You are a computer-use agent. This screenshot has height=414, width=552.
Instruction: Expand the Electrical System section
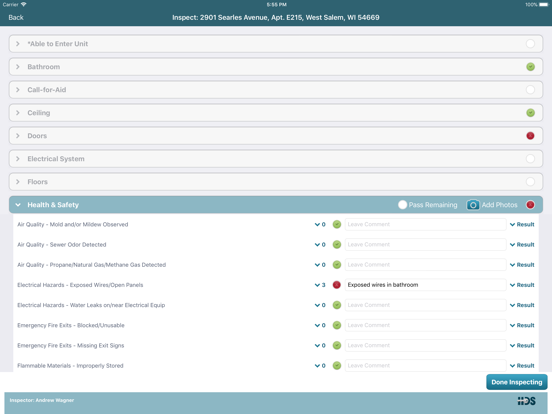18,159
